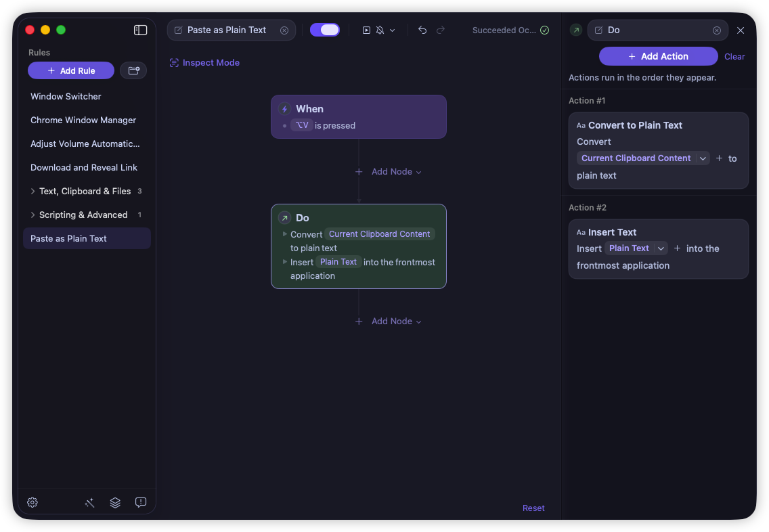Select the Insert Text action card
The image size is (769, 532).
point(658,249)
